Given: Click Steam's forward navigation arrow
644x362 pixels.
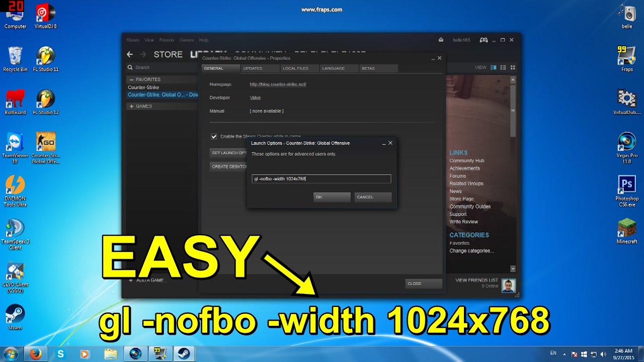Looking at the screenshot, I should (x=143, y=54).
